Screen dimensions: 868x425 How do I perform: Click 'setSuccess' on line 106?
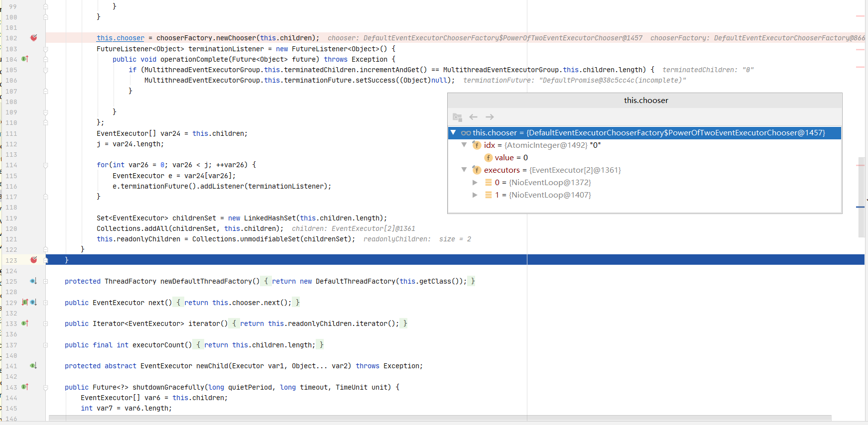point(375,80)
